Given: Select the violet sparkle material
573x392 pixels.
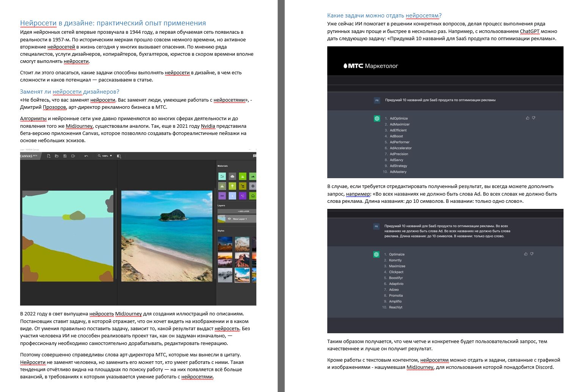Looking at the screenshot, I should pos(242,196).
